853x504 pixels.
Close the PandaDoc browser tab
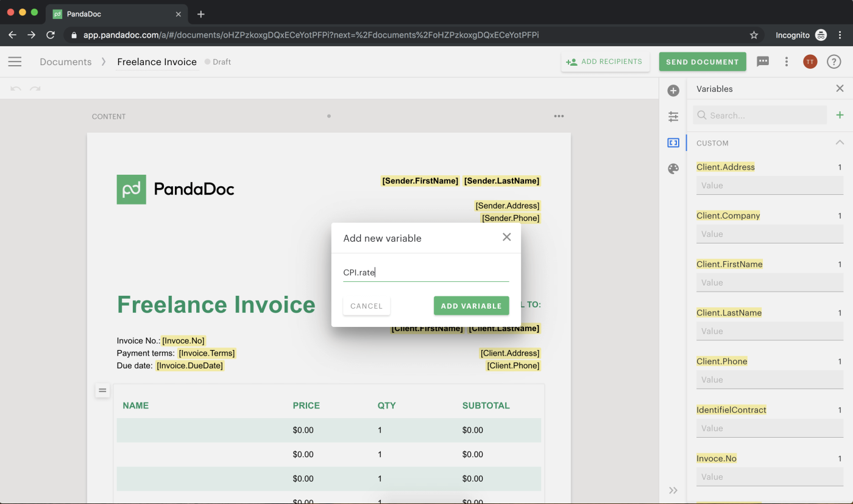tap(179, 13)
